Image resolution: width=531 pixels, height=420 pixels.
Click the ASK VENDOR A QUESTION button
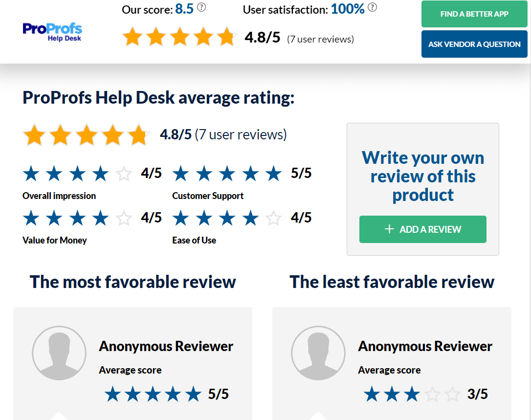click(474, 44)
